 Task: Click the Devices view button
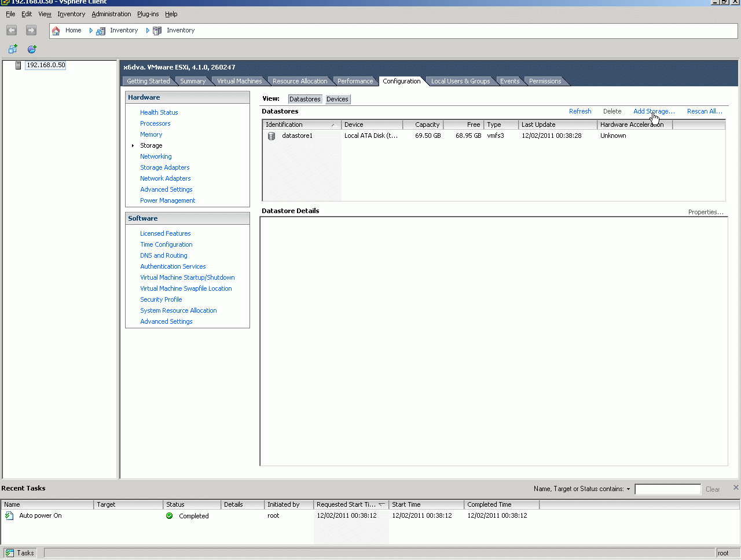pyautogui.click(x=338, y=99)
